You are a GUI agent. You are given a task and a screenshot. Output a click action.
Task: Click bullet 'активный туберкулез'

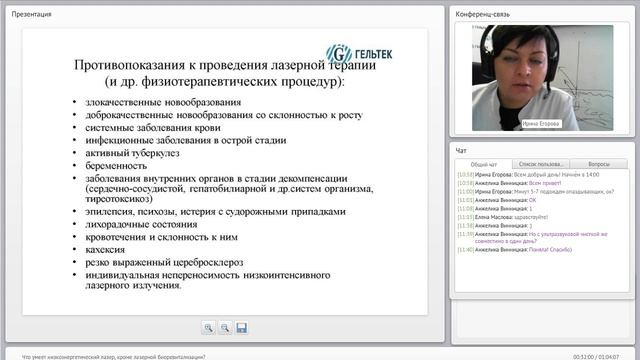point(132,153)
